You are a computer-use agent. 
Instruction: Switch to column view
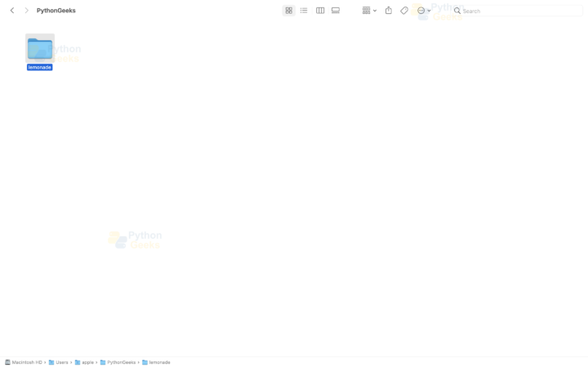(320, 11)
